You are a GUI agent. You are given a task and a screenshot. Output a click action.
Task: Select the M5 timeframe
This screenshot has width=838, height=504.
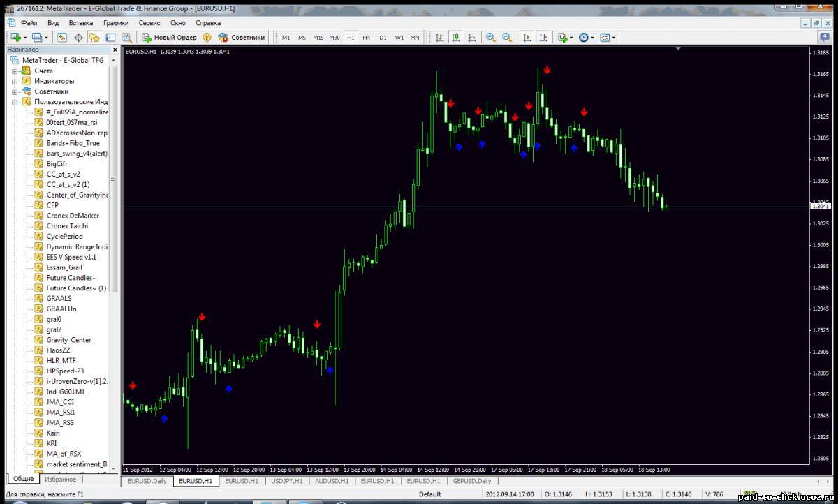click(x=302, y=37)
